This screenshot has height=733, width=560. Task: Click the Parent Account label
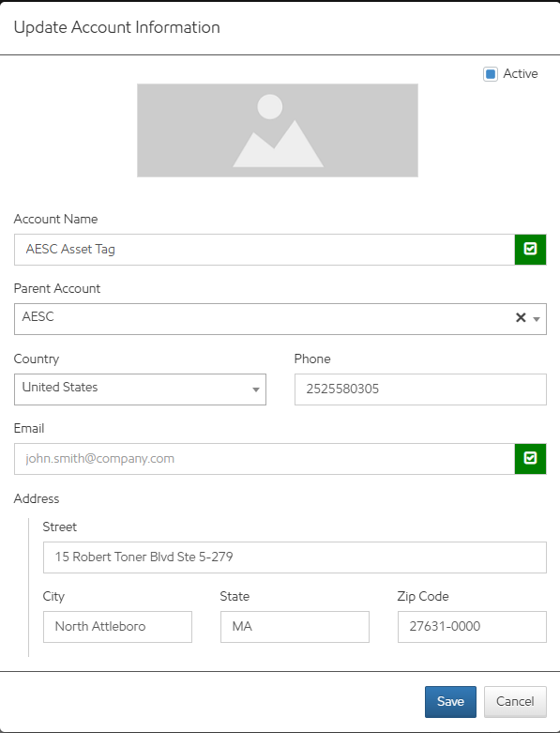[57, 288]
